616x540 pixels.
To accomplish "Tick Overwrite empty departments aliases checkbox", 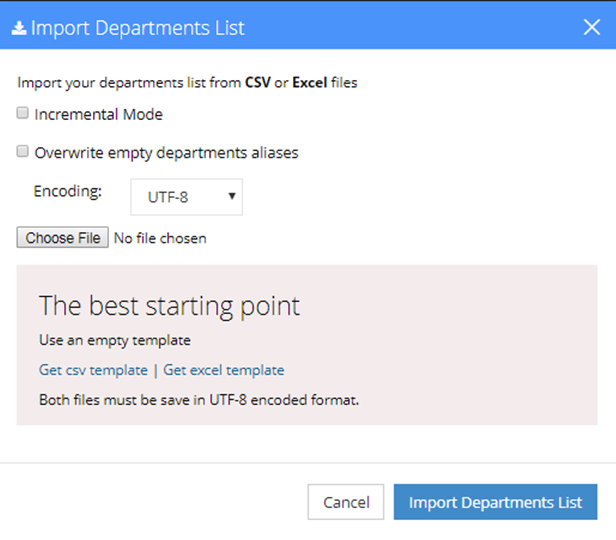I will coord(23,152).
